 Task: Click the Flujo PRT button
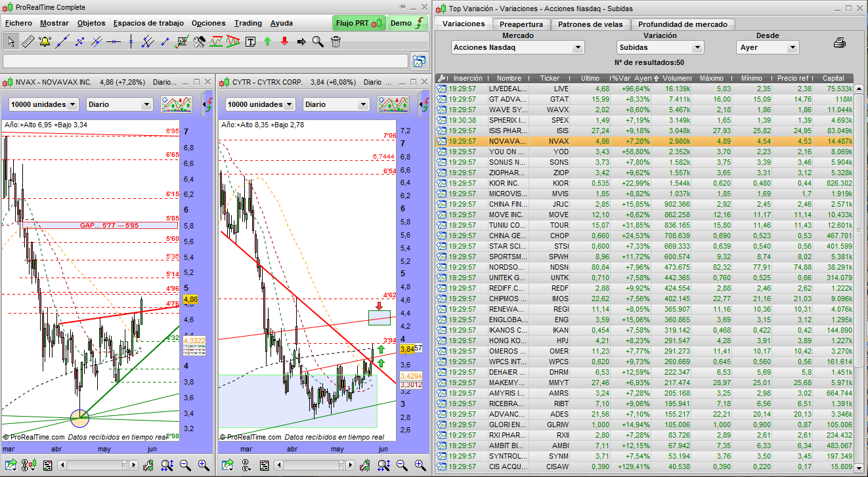pos(358,23)
